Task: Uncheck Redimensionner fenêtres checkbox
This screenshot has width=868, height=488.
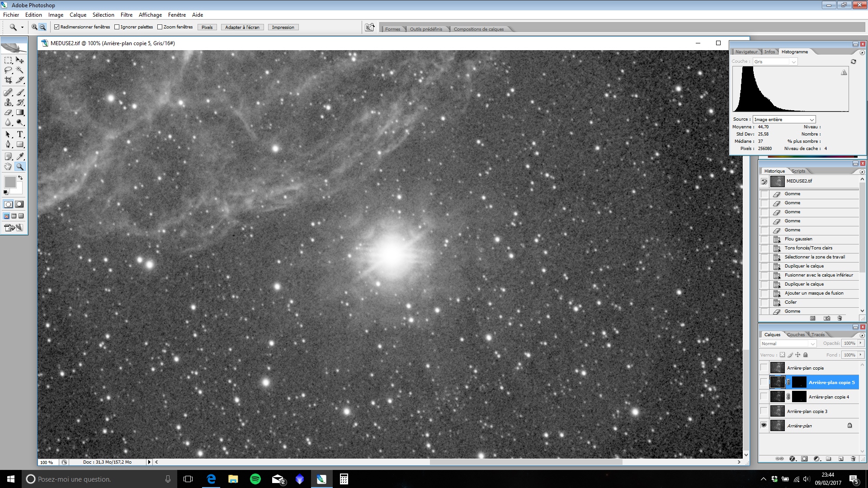Action: 57,27
